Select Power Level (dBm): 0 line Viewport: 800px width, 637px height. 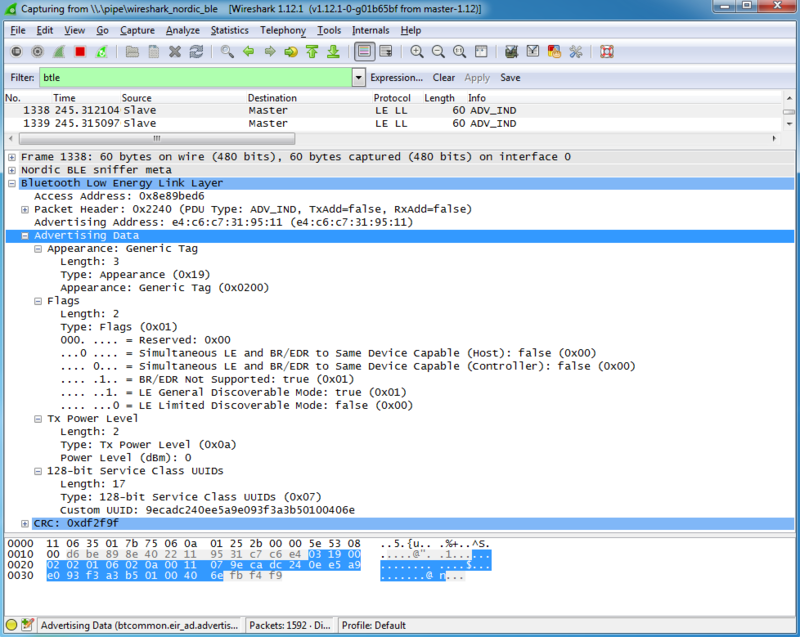click(x=126, y=458)
